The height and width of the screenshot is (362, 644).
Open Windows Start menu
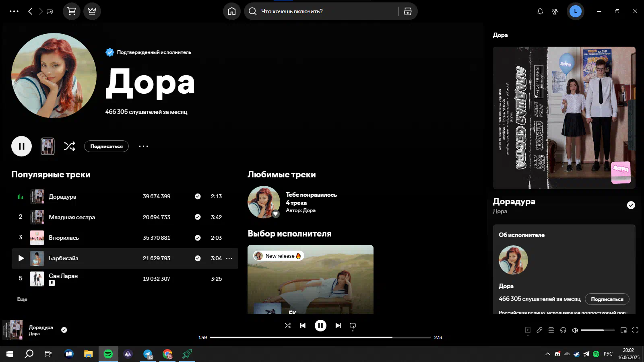tap(10, 354)
